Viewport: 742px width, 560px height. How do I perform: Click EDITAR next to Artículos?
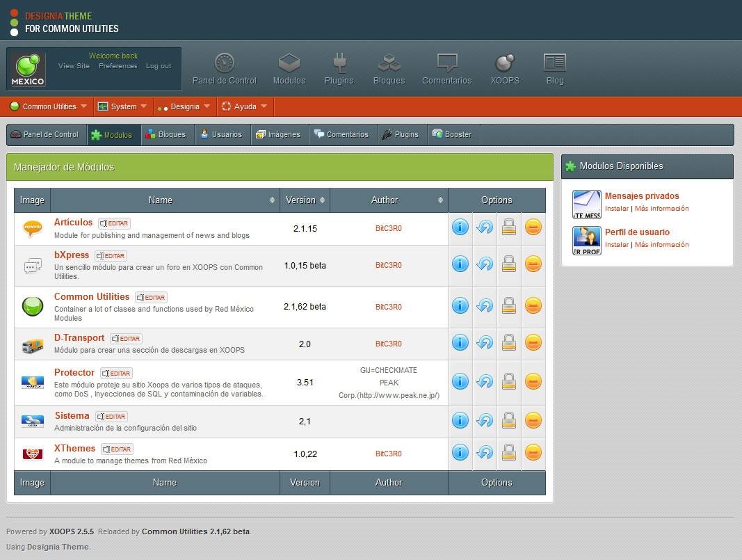tap(113, 223)
